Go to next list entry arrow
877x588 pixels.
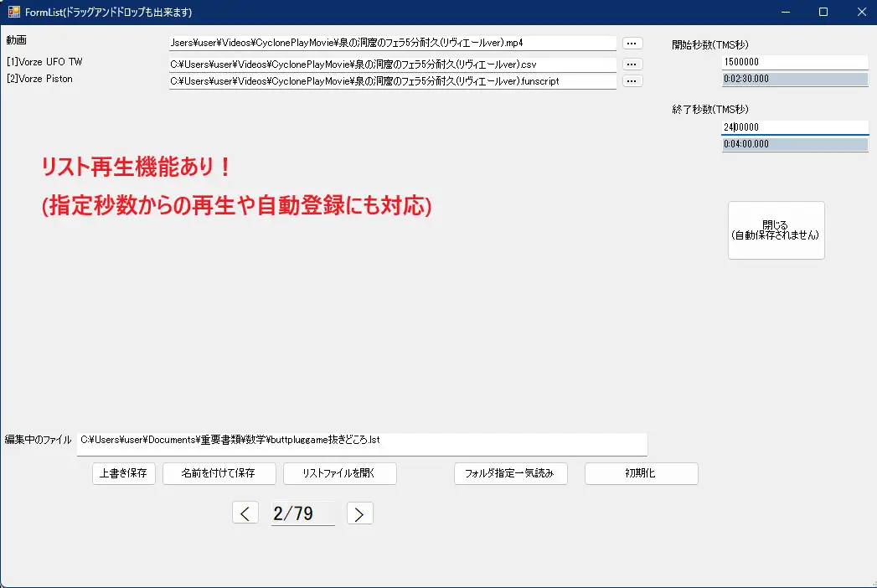(x=359, y=513)
